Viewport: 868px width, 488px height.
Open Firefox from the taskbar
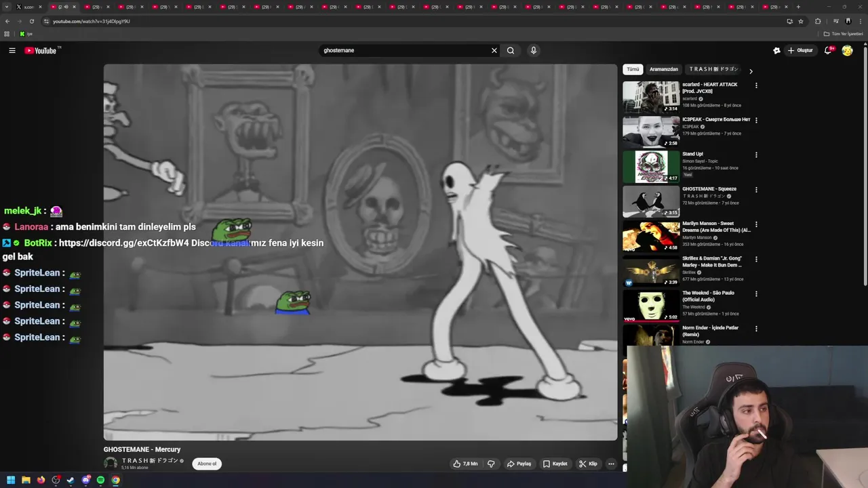tap(41, 480)
